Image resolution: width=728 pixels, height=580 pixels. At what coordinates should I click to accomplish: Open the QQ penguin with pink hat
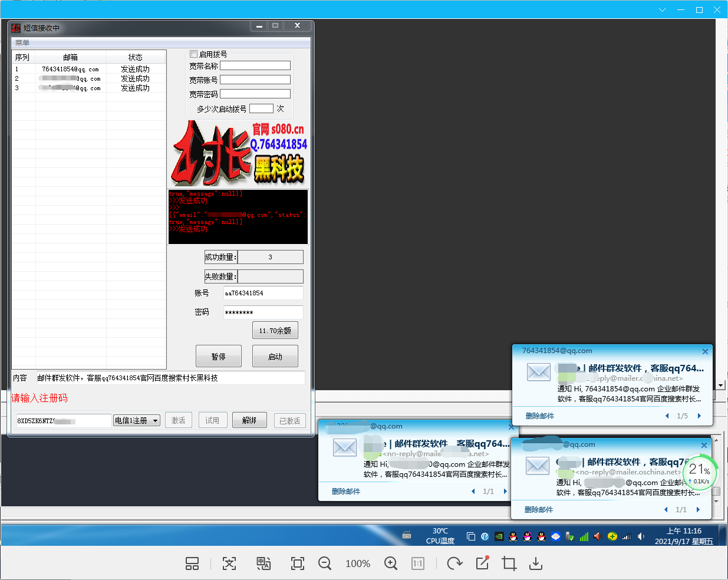click(528, 536)
